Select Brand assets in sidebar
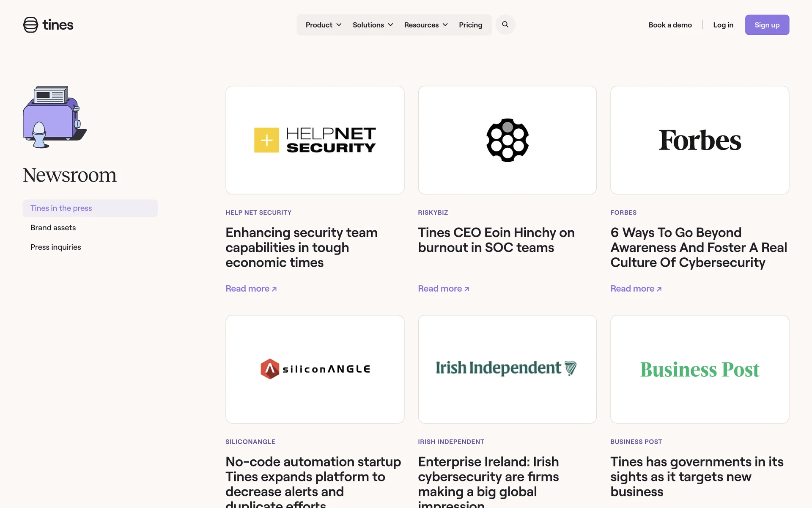 [x=53, y=228]
